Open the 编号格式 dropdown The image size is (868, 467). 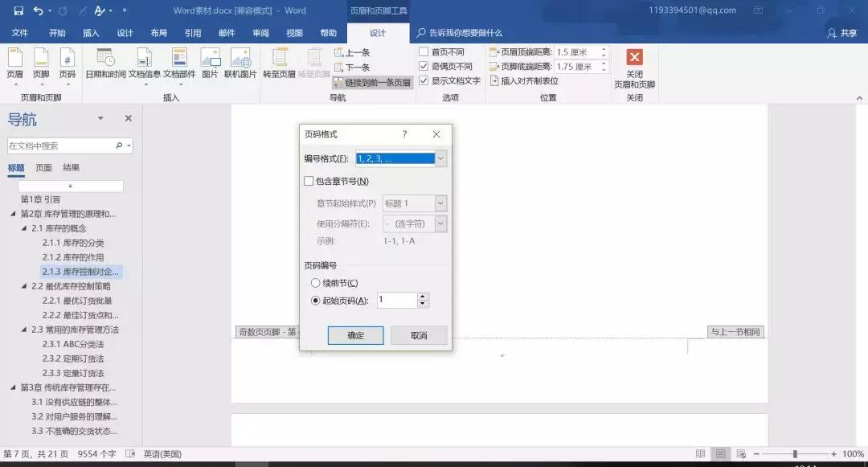(439, 158)
